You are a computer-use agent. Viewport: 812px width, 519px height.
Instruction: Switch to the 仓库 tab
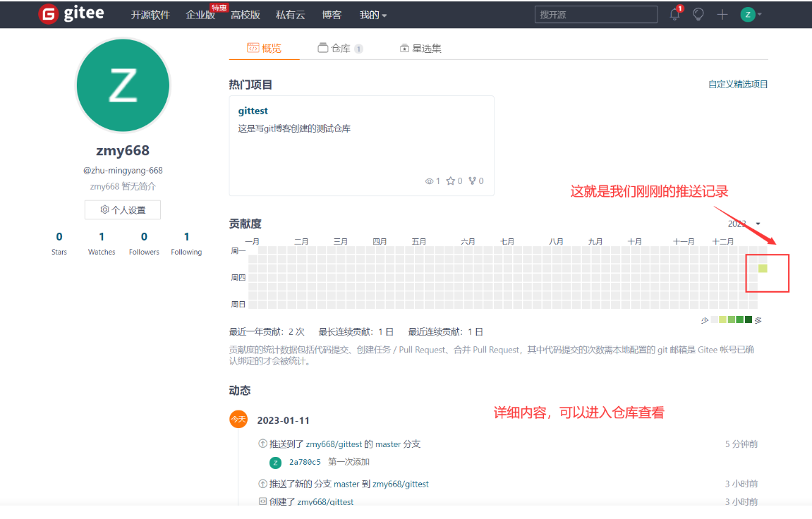tap(340, 48)
